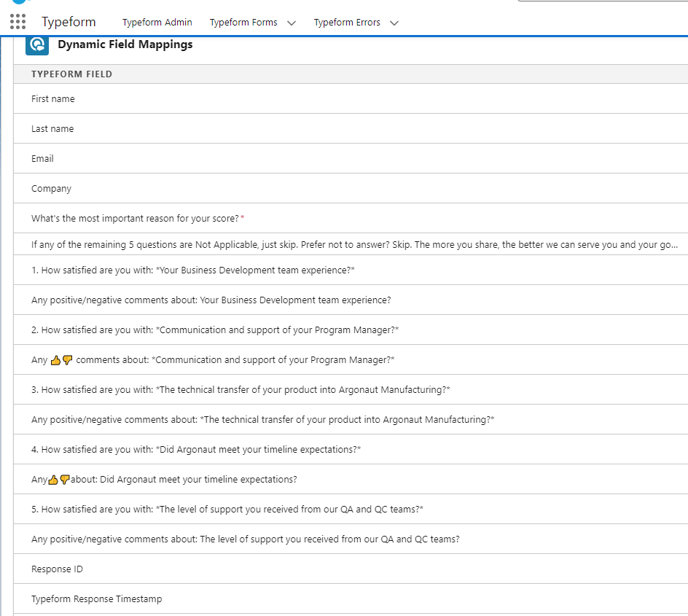Screen dimensions: 688x616
Task: Open the Typeform Forms tab
Action: pyautogui.click(x=243, y=23)
